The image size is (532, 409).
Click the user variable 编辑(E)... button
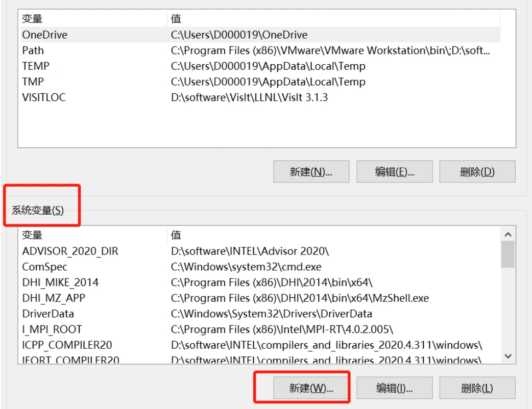(x=395, y=172)
